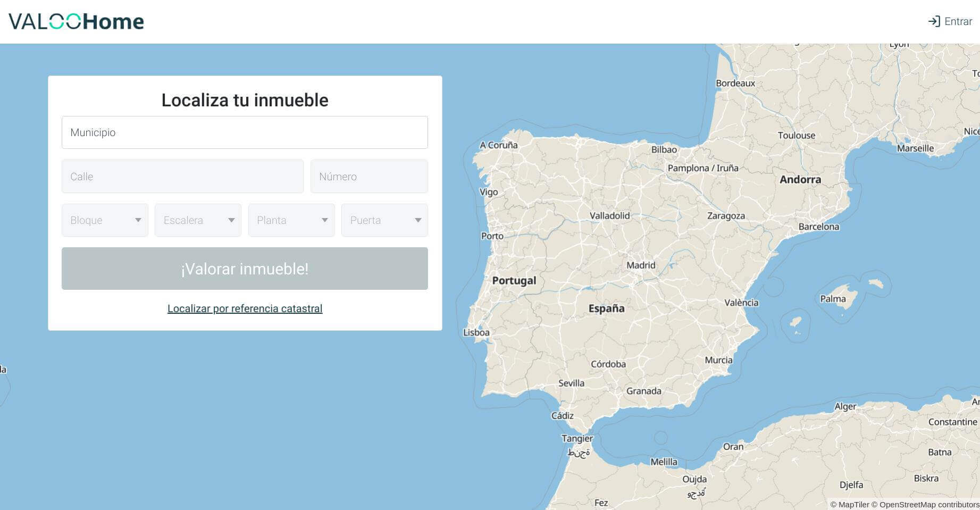Click the València map label
This screenshot has height=510, width=980.
[741, 303]
